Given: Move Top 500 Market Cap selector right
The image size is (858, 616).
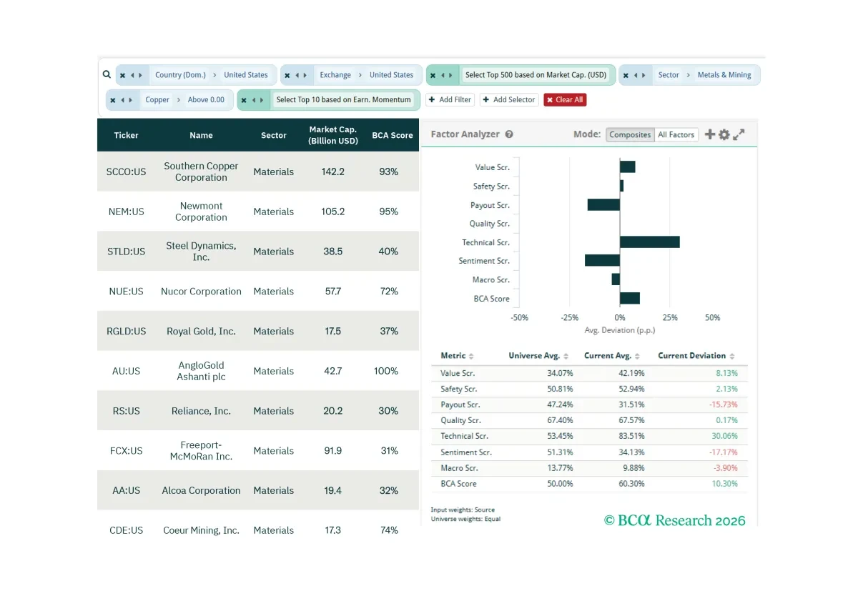Looking at the screenshot, I should click(x=450, y=75).
